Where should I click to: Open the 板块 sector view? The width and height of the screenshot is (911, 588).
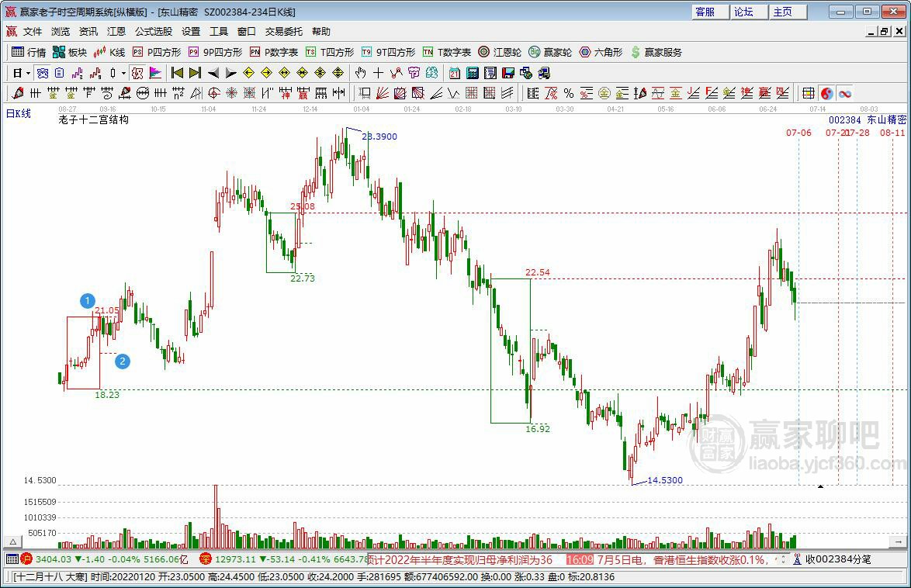[69, 52]
